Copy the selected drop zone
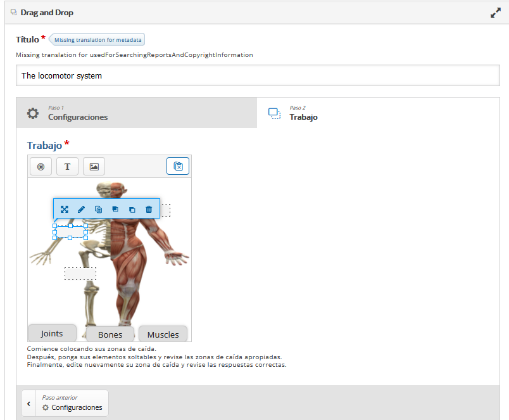The width and height of the screenshot is (509, 420). [x=98, y=209]
